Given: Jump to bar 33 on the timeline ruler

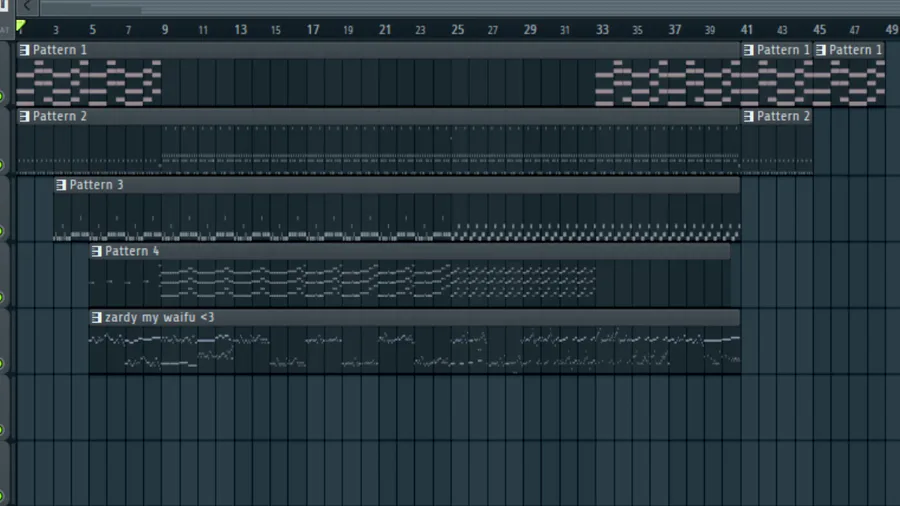Looking at the screenshot, I should click(x=602, y=30).
